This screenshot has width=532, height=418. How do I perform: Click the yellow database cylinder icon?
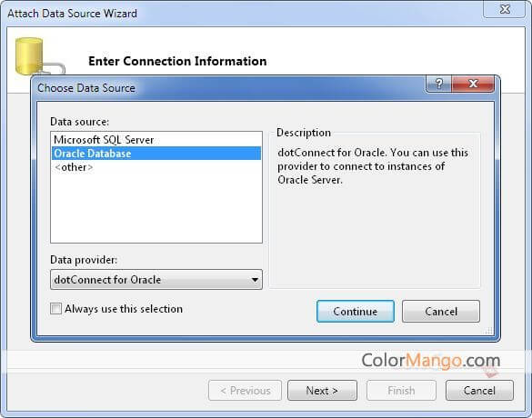29,56
